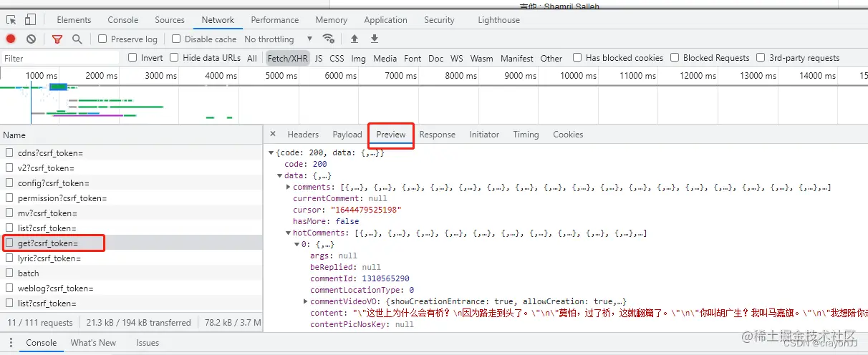Image resolution: width=868 pixels, height=355 pixels.
Task: Filter requests by All types
Action: (252, 58)
